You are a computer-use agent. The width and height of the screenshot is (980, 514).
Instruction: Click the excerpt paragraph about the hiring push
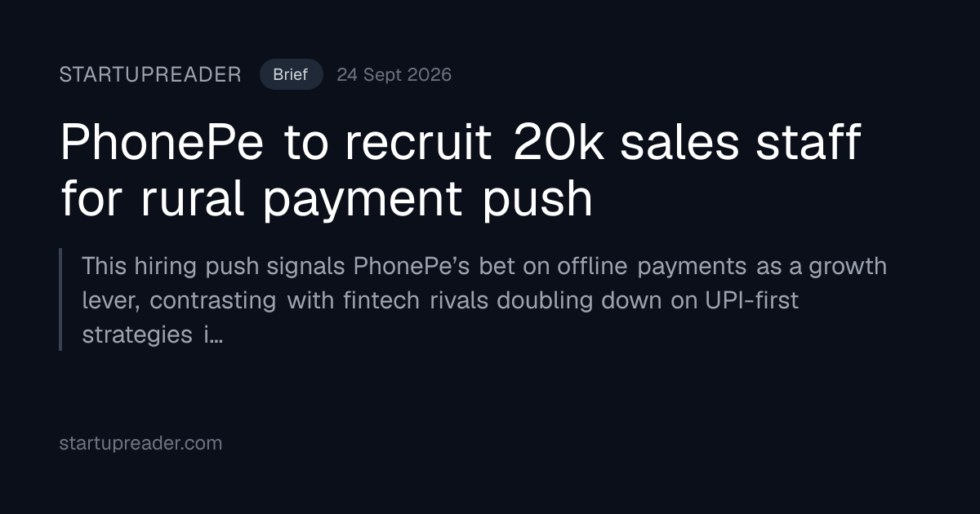[x=484, y=299]
